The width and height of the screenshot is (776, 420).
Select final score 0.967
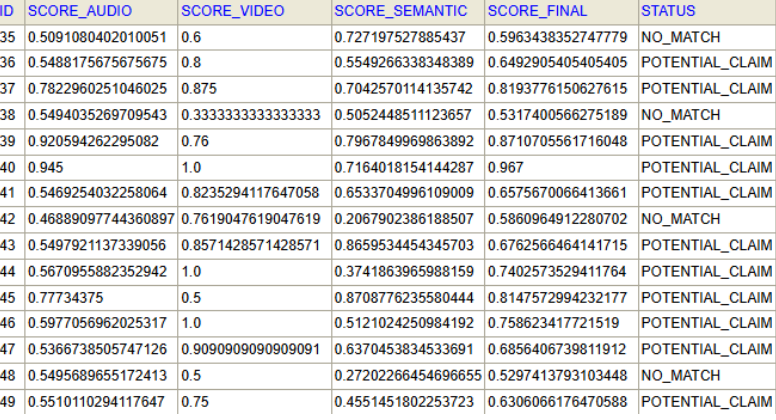point(505,167)
